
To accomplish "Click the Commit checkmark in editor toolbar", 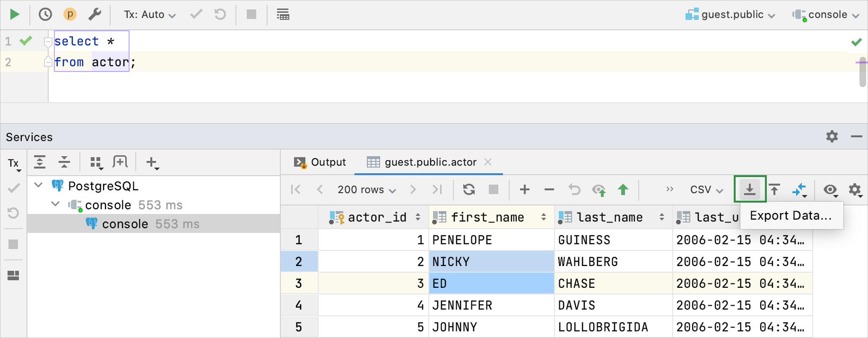I will pyautogui.click(x=196, y=14).
